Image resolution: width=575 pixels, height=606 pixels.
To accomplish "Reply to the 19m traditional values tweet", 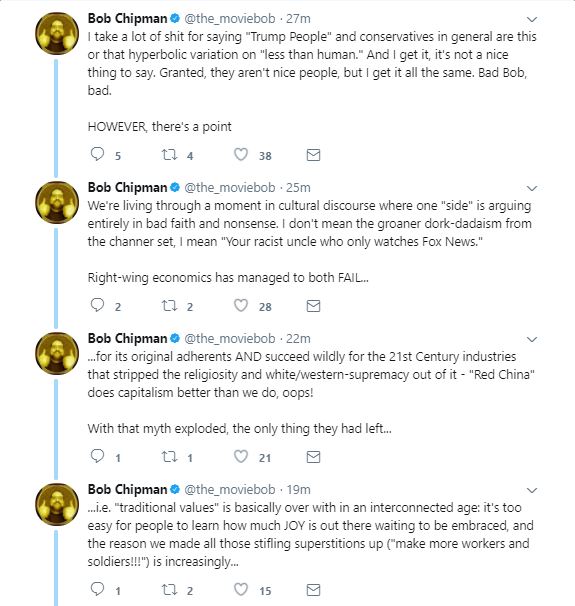I will pyautogui.click(x=97, y=589).
